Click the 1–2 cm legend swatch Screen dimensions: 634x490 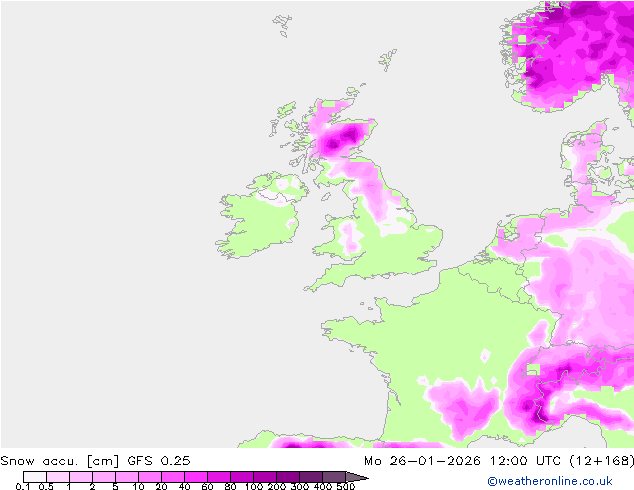(x=81, y=477)
